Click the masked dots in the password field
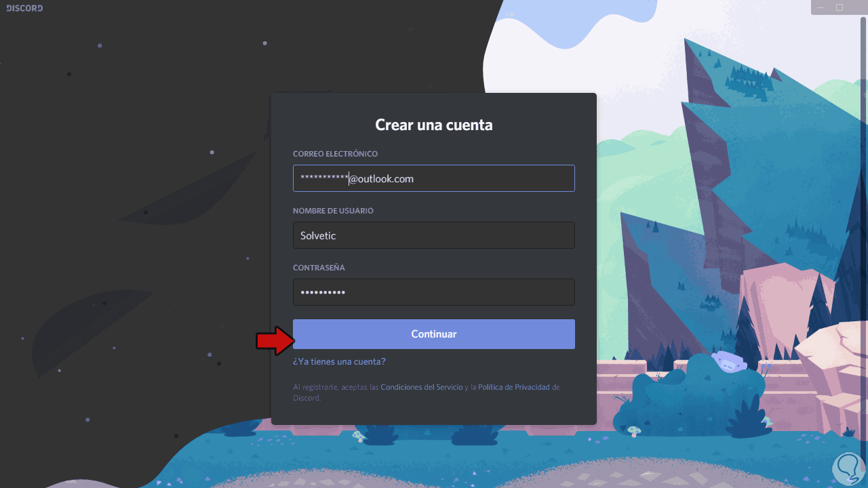868x488 pixels. click(323, 292)
